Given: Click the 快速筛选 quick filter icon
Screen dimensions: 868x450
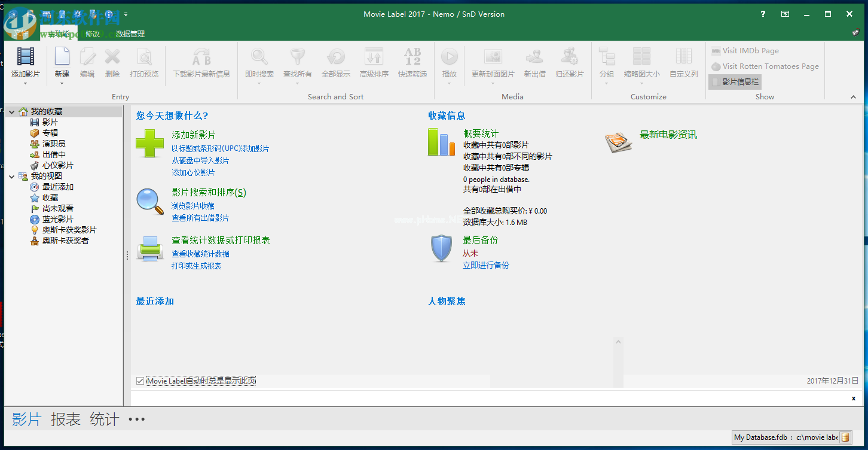Looking at the screenshot, I should pos(412,57).
